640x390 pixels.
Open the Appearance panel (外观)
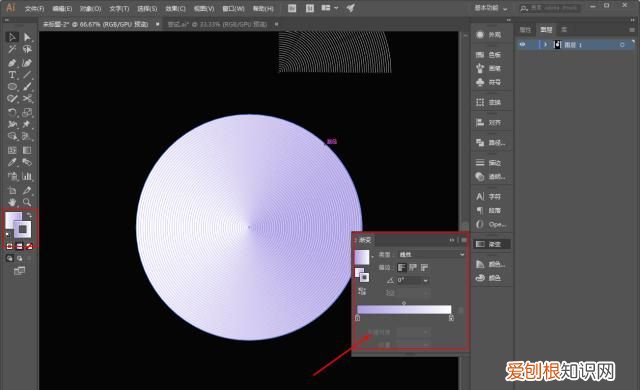(489, 35)
